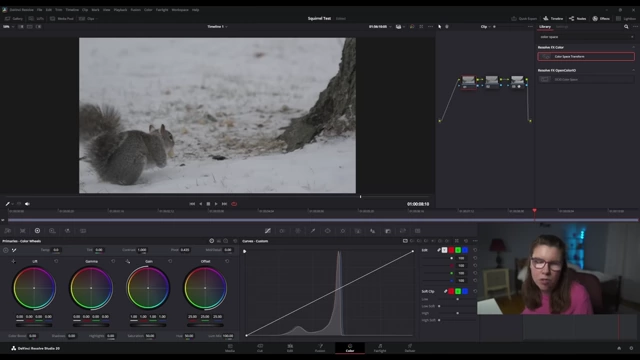Open the File menu

coord(39,10)
